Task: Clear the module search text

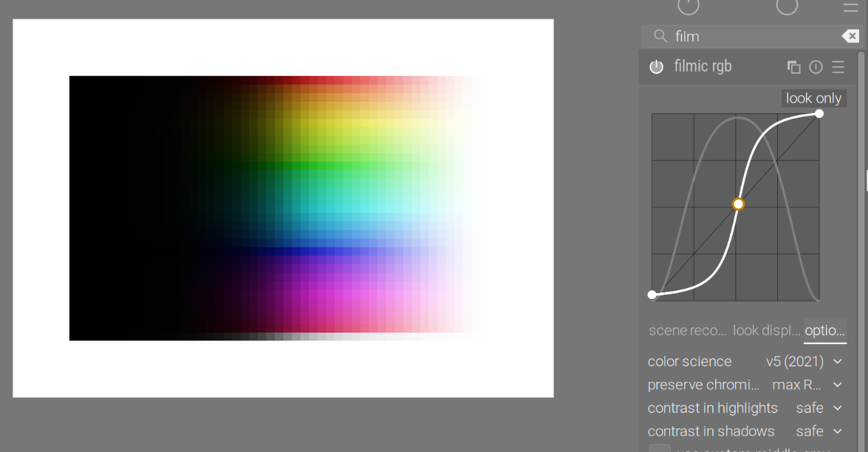Action: pyautogui.click(x=850, y=36)
